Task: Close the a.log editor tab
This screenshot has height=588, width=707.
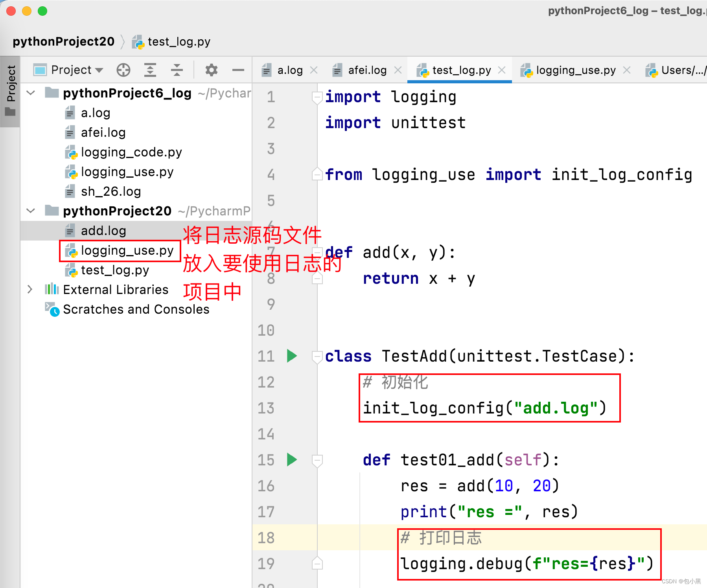Action: click(314, 70)
